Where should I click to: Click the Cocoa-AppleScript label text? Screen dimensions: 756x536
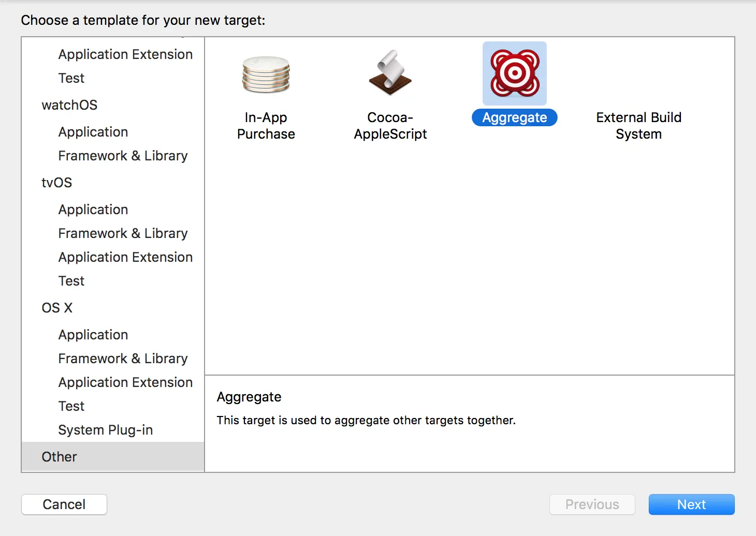pos(390,126)
